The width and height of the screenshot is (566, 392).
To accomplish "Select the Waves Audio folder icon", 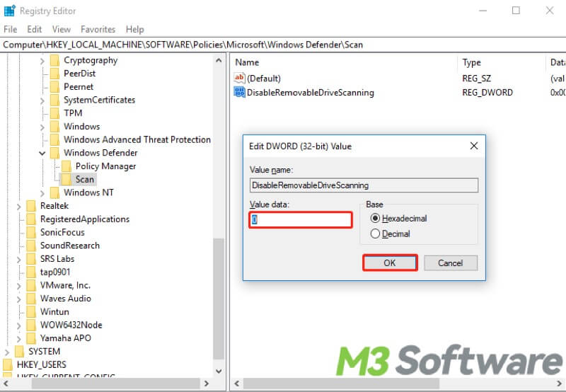I will coord(31,299).
